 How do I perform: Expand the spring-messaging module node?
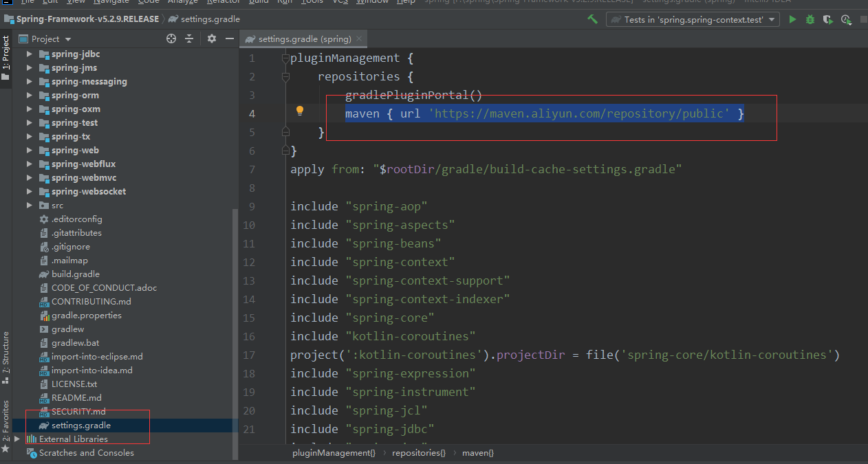tap(29, 81)
